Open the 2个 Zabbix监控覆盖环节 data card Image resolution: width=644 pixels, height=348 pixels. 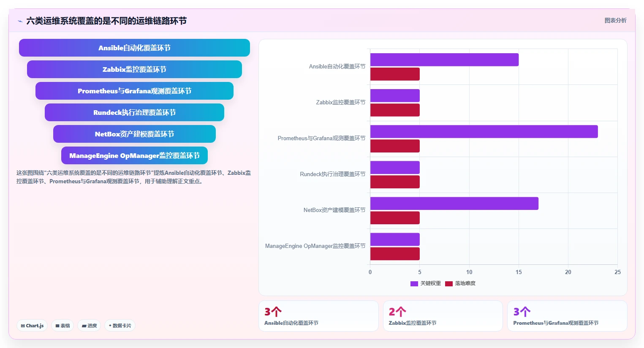[x=443, y=316]
